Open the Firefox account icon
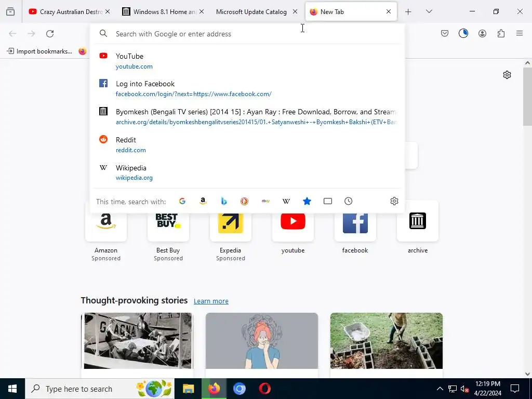Screen dimensions: 532x399 482,33
